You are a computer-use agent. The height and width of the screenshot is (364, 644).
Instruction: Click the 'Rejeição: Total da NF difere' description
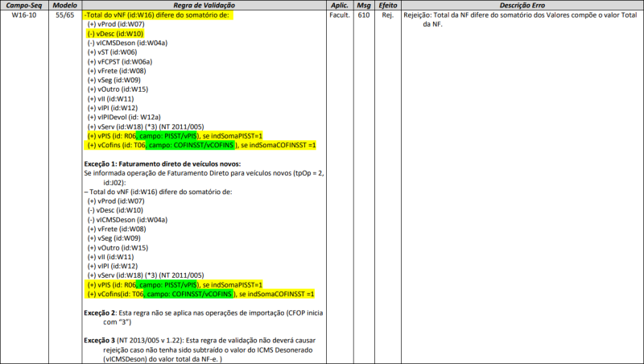(520, 19)
